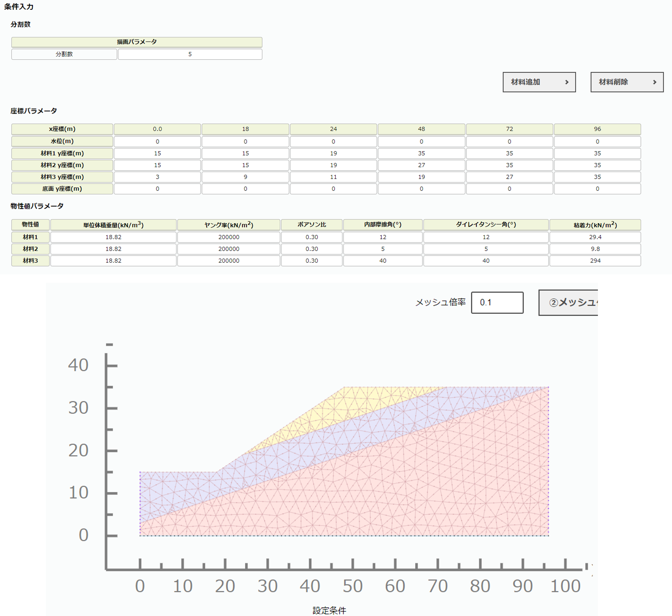The height and width of the screenshot is (616, 672).
Task: Click 材料3 y座標 cell showing 9
Action: [x=245, y=177]
